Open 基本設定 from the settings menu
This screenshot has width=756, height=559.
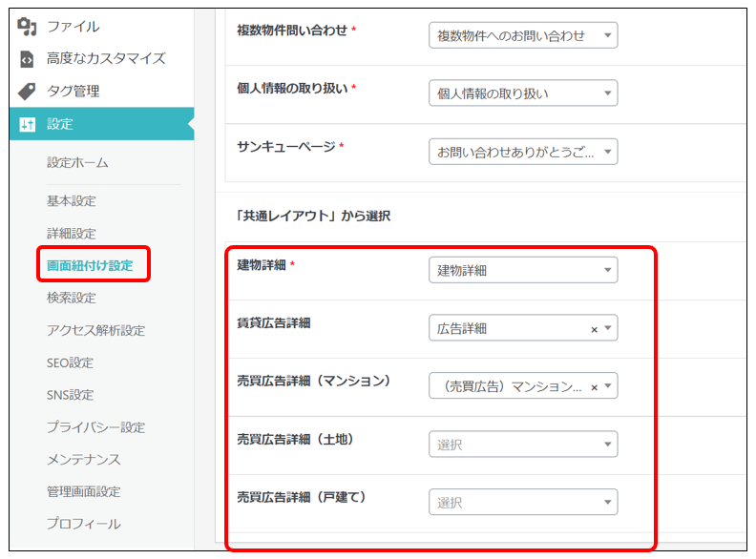pos(72,201)
